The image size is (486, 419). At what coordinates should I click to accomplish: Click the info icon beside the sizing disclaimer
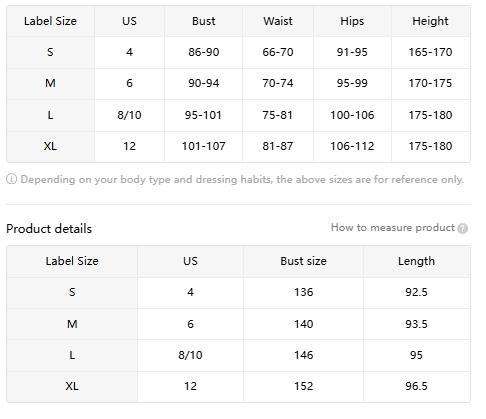pyautogui.click(x=11, y=179)
